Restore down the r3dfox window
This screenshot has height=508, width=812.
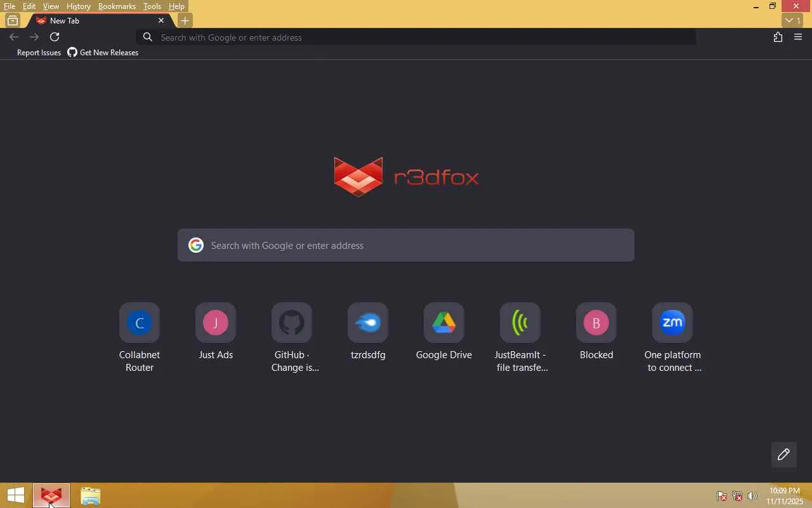(773, 6)
